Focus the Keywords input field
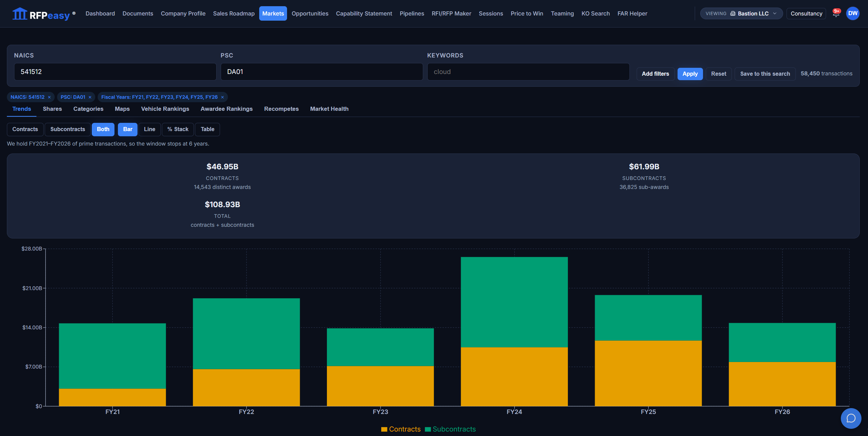The width and height of the screenshot is (868, 436). click(528, 72)
